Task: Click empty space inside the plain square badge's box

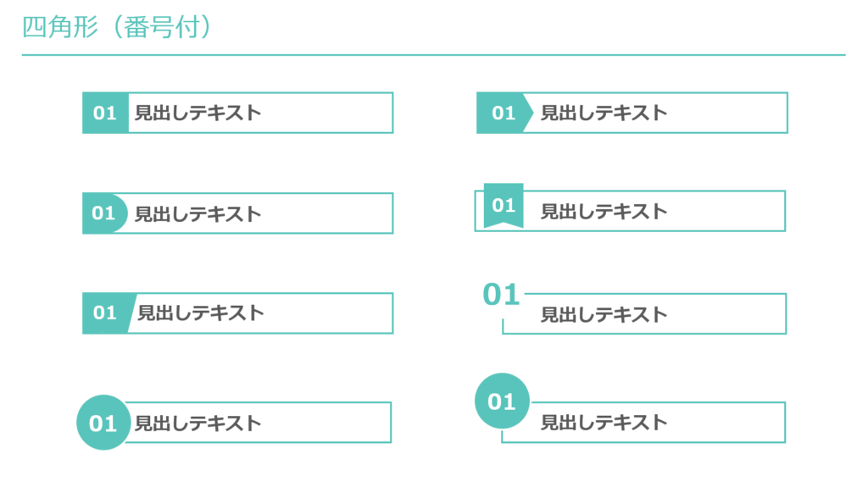Action: pos(331,113)
